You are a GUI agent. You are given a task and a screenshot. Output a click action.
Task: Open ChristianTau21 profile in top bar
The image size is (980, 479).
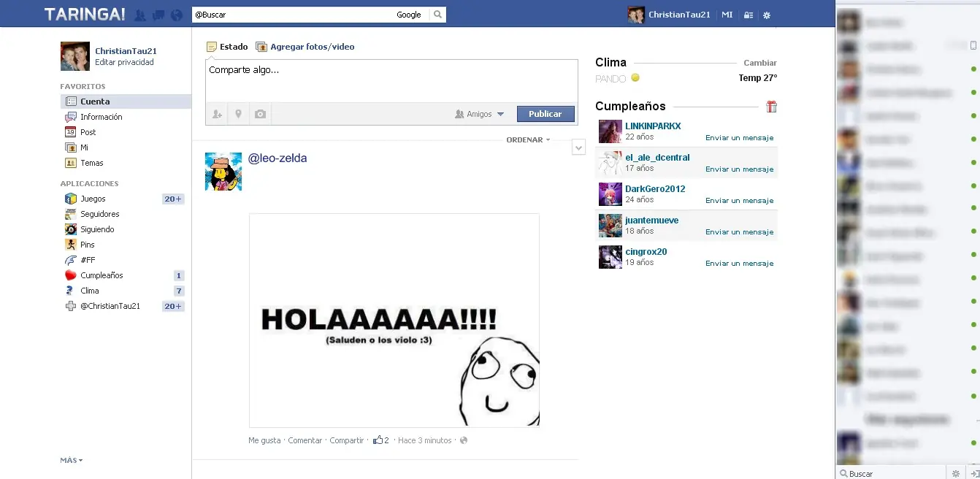[x=670, y=15]
